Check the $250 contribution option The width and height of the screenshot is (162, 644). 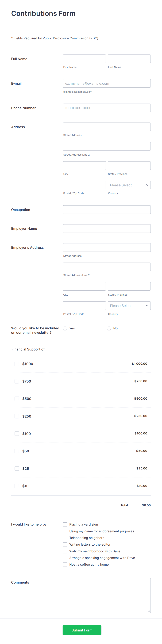tap(17, 416)
